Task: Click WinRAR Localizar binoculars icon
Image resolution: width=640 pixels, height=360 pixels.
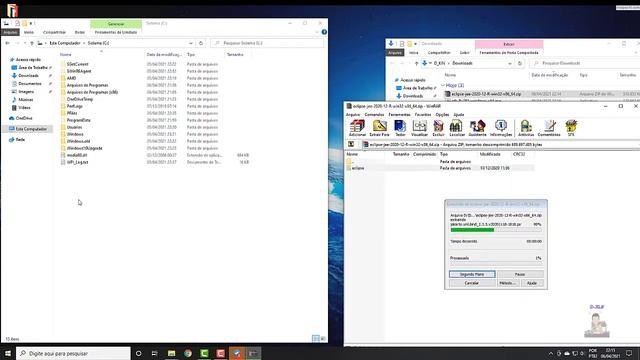Action: 456,128
